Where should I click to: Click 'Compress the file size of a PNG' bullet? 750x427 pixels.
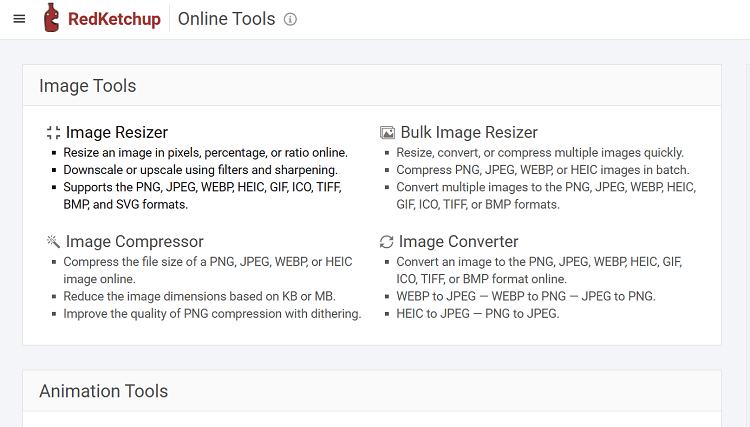[208, 270]
